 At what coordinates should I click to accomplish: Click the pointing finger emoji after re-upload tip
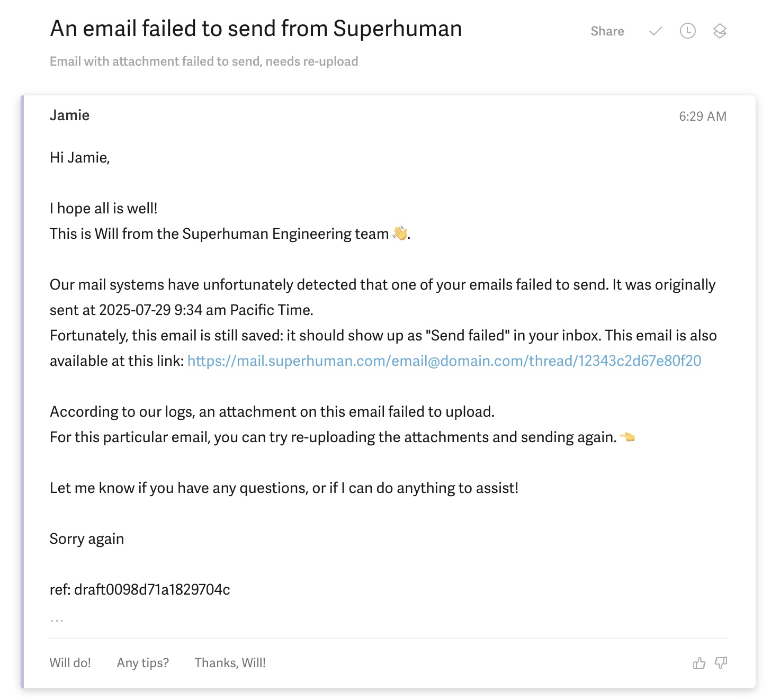pyautogui.click(x=627, y=437)
